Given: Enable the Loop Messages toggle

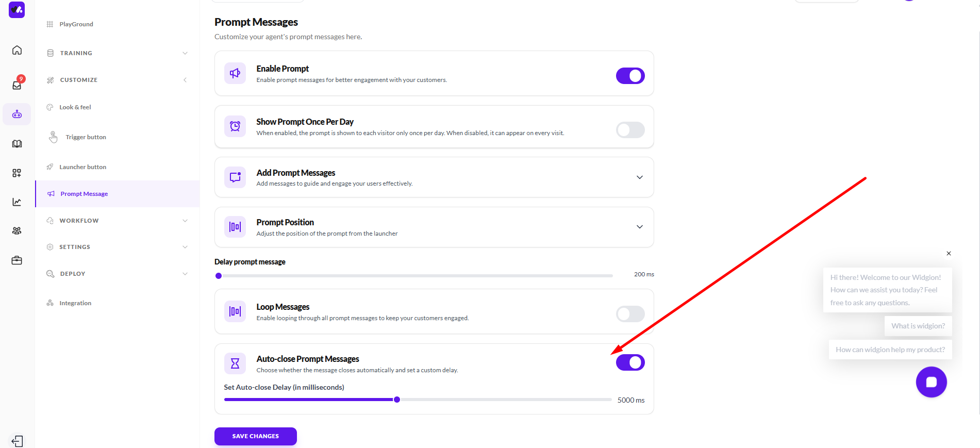Looking at the screenshot, I should (630, 314).
